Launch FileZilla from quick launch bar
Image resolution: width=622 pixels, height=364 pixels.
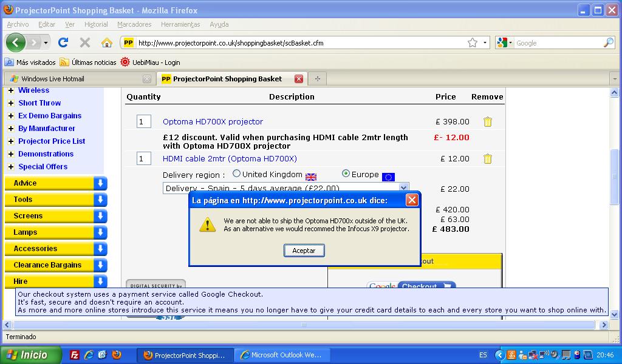tap(74, 355)
